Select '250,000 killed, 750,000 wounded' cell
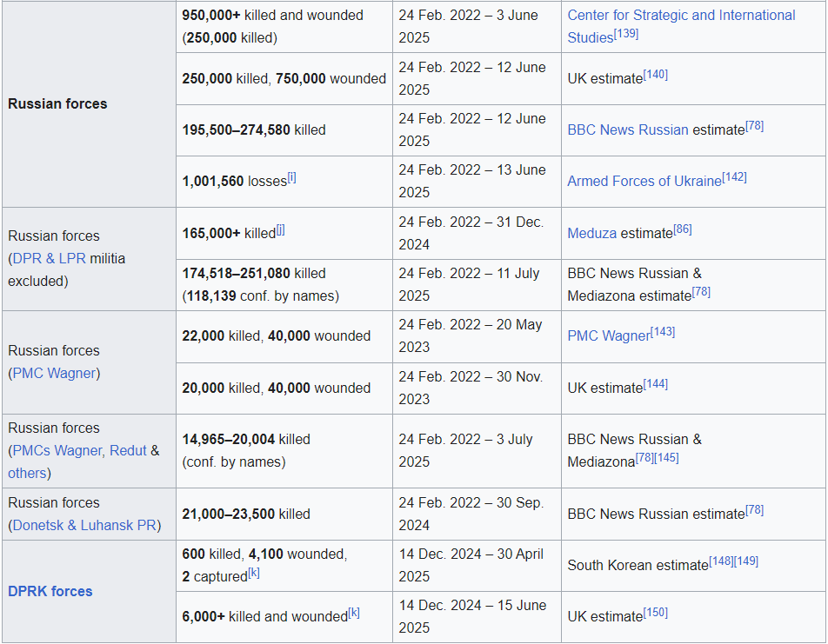 (284, 78)
